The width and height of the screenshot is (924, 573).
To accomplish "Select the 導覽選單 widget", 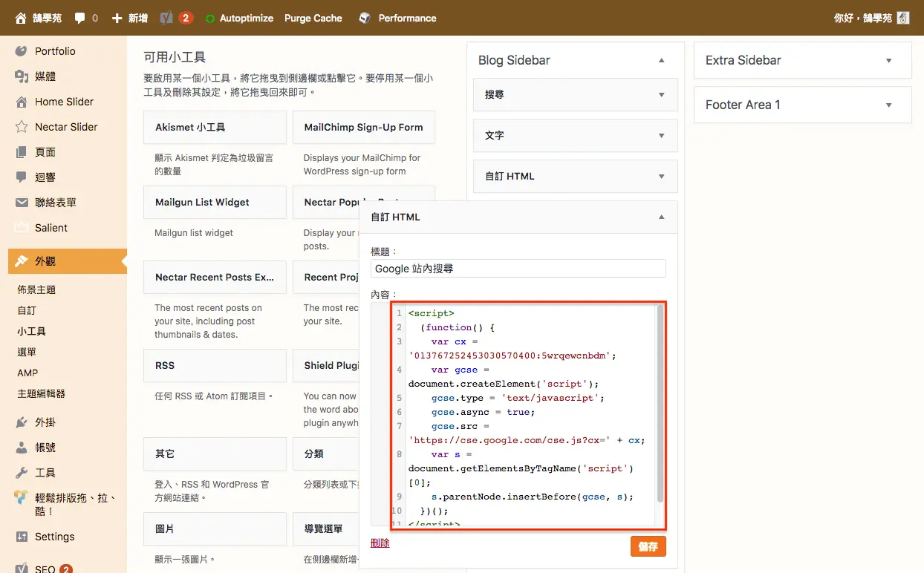I will coord(326,528).
